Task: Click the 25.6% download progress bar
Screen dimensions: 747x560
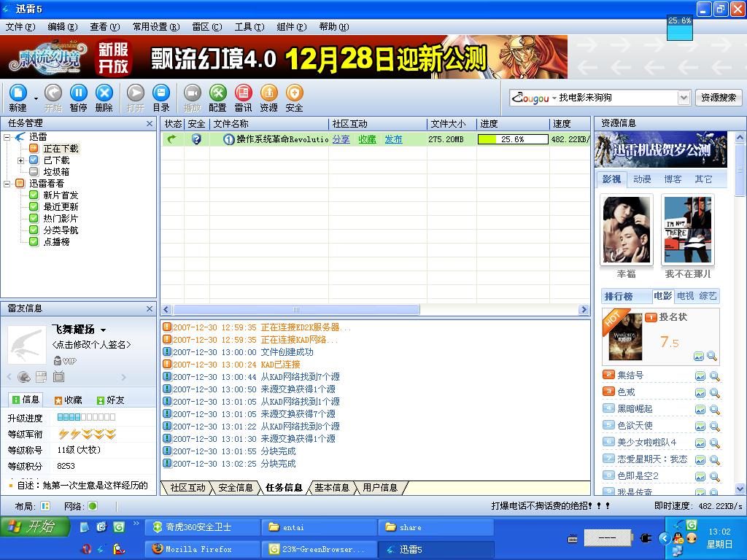Action: click(513, 139)
